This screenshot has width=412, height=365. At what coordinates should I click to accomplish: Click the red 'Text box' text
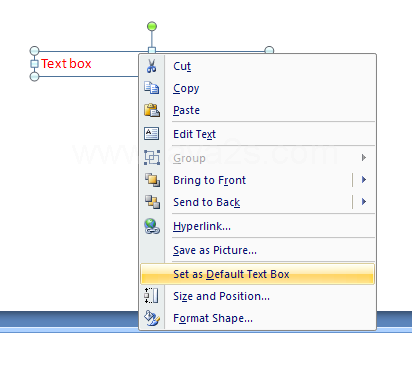tap(66, 63)
